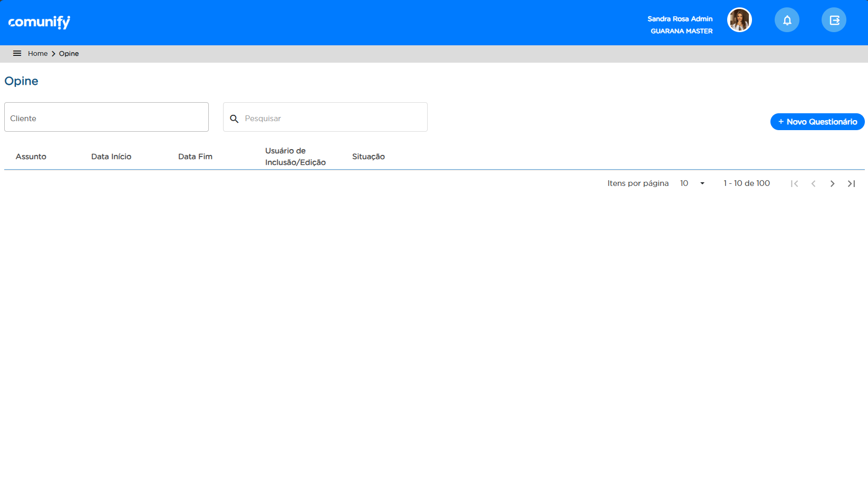Click the Situação column header

(369, 156)
